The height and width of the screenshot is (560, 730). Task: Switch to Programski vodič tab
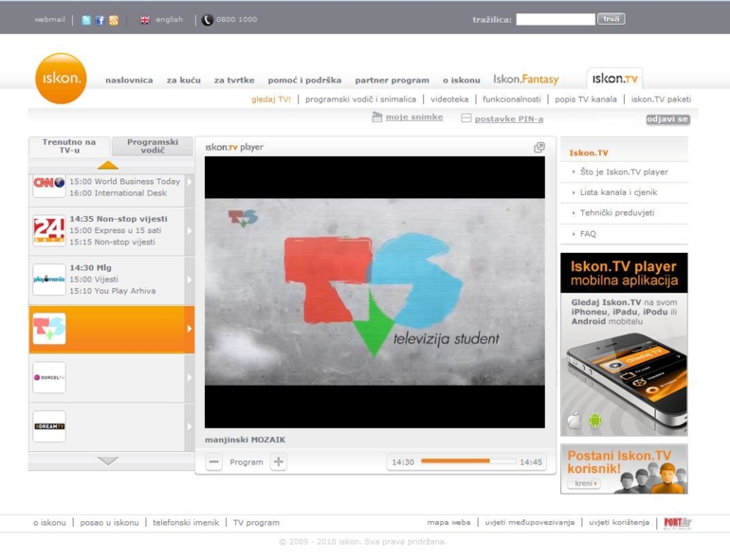click(153, 146)
